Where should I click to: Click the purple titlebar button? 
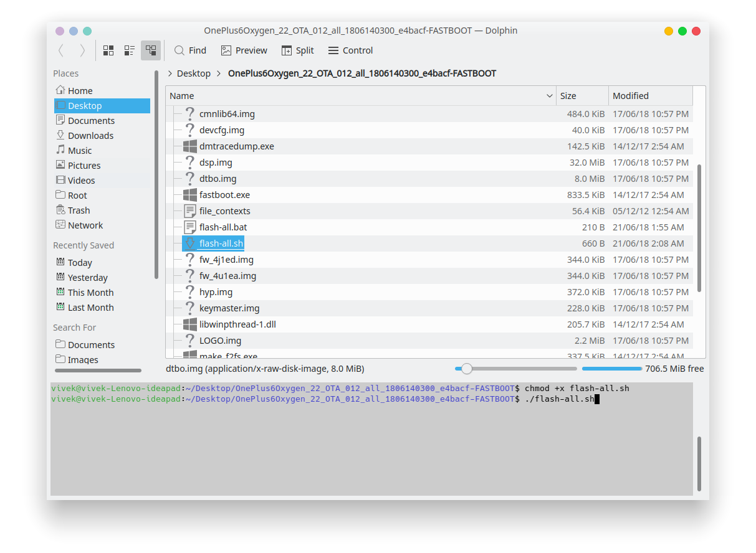click(60, 31)
